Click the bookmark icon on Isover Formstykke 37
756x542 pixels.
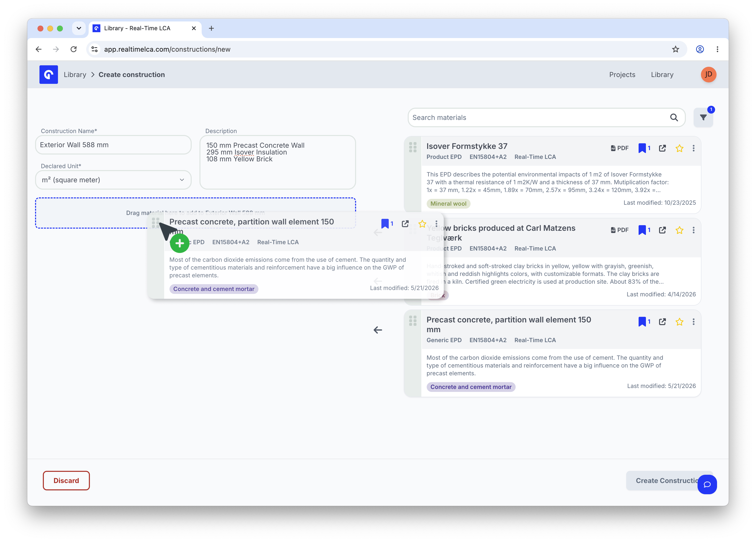(642, 148)
